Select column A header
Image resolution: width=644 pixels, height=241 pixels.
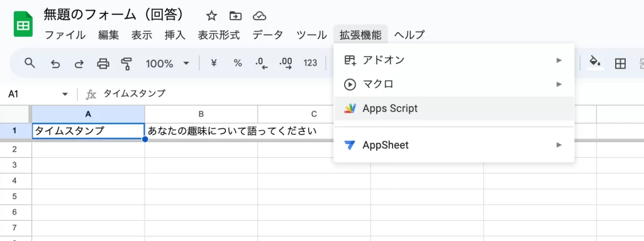(x=88, y=114)
